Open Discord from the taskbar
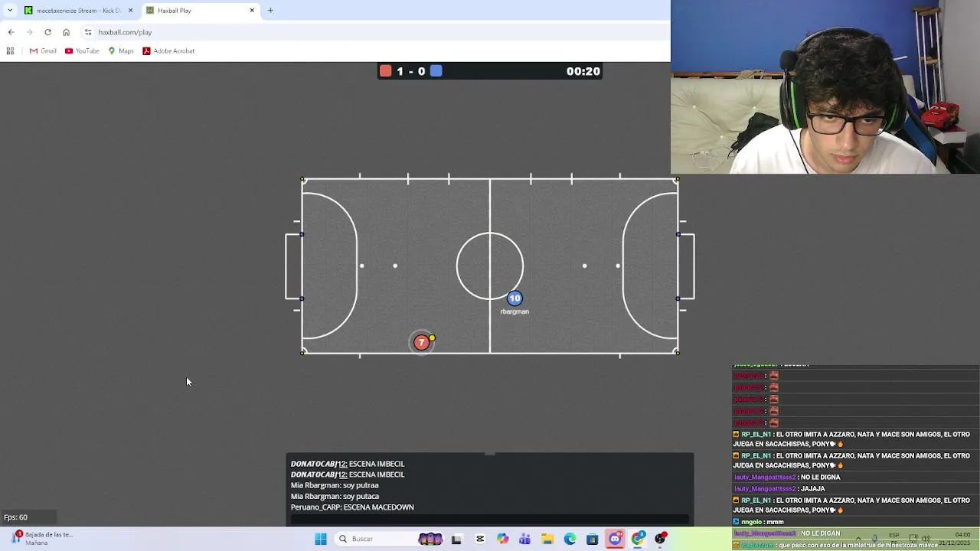Viewport: 980px width, 551px height. [615, 539]
